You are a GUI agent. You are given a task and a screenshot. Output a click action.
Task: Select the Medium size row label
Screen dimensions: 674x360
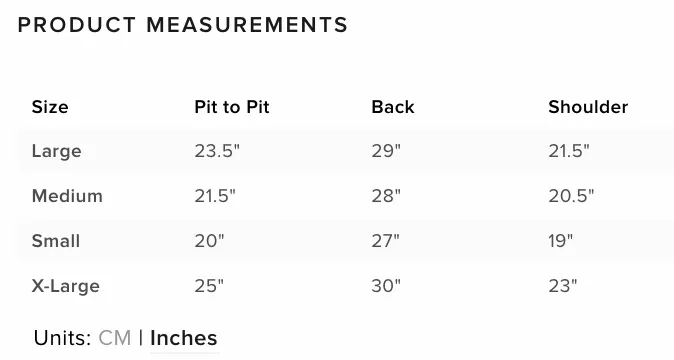coord(67,196)
